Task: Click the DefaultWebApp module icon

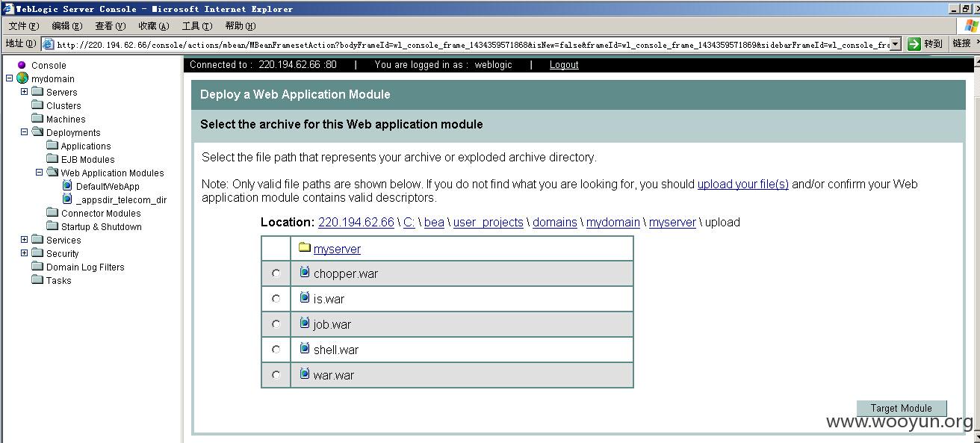Action: coord(67,185)
